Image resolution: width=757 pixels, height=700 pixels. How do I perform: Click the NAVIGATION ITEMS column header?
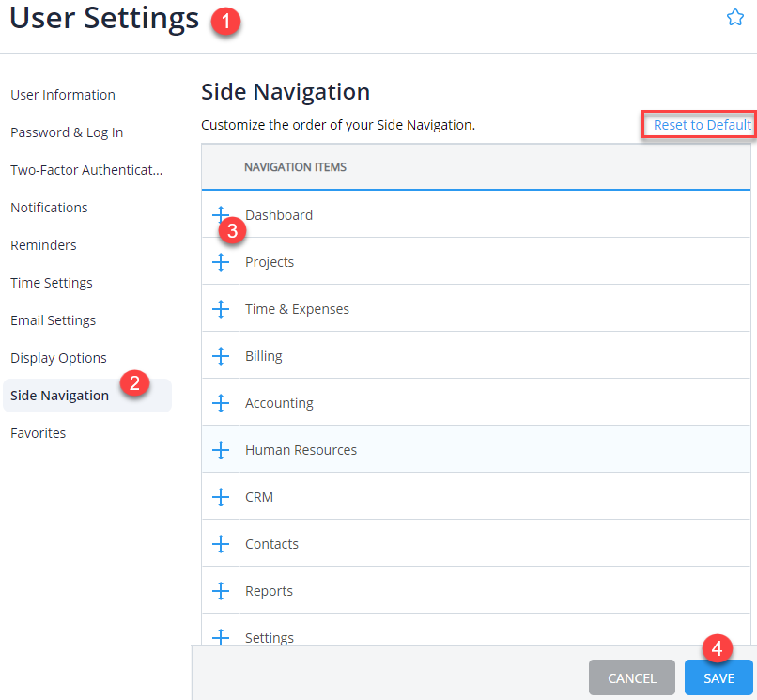[x=296, y=166]
